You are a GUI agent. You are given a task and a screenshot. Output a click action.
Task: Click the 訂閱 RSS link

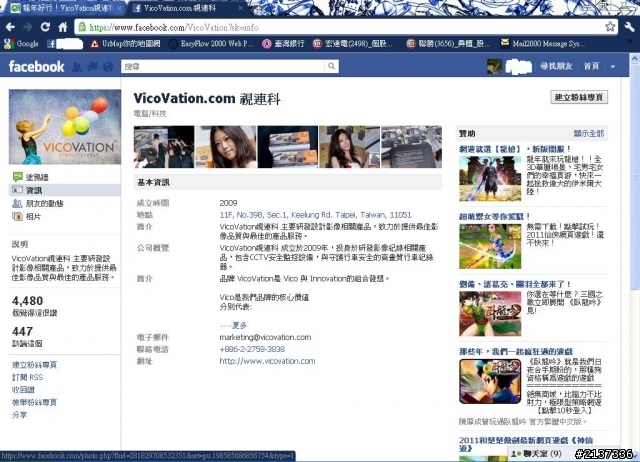[x=27, y=378]
